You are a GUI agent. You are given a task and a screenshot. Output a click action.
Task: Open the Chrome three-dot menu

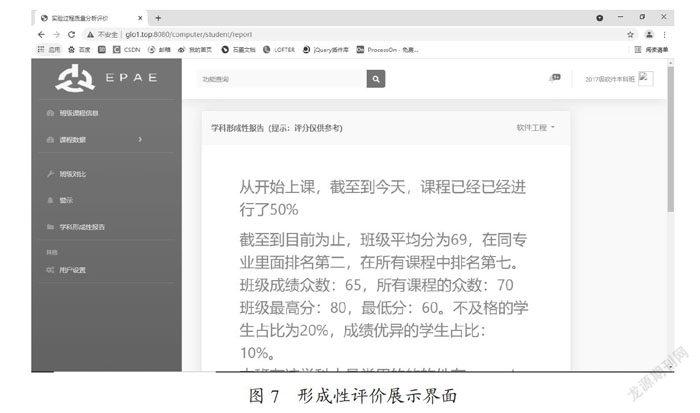tap(664, 34)
